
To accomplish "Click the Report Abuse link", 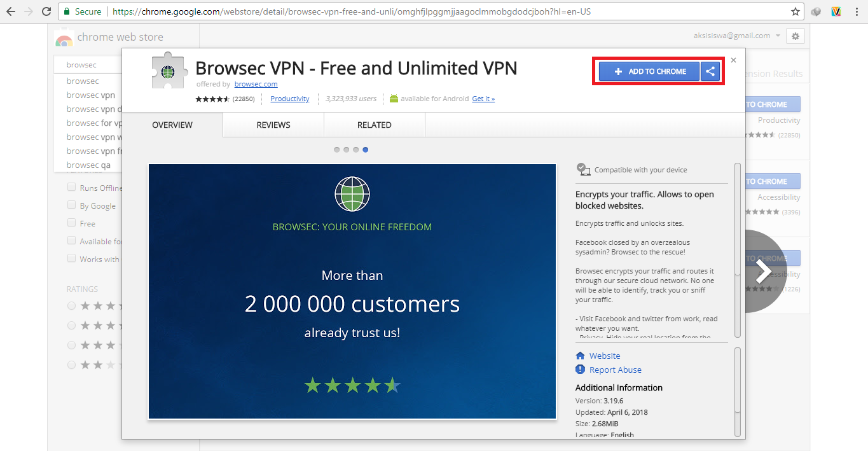I will click(616, 370).
